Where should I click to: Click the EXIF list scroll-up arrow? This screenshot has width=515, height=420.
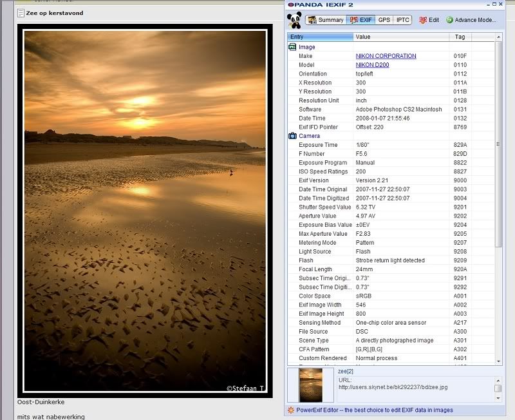[x=498, y=37]
